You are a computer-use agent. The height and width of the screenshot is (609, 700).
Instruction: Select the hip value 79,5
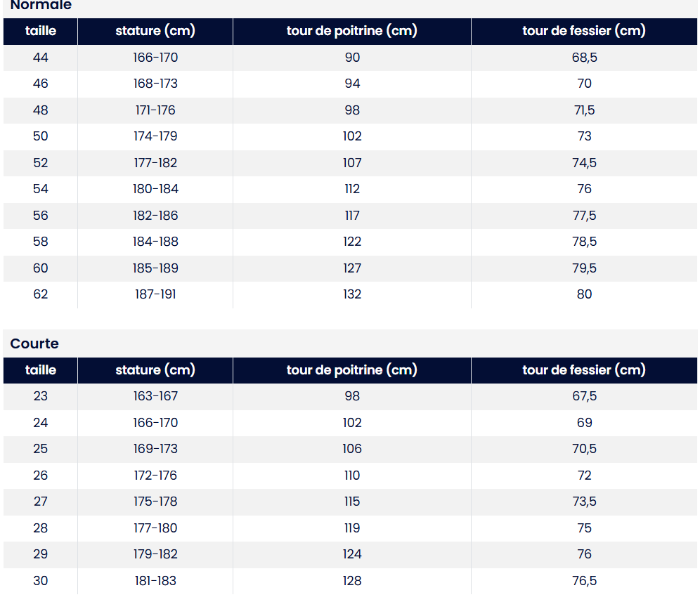(584, 268)
